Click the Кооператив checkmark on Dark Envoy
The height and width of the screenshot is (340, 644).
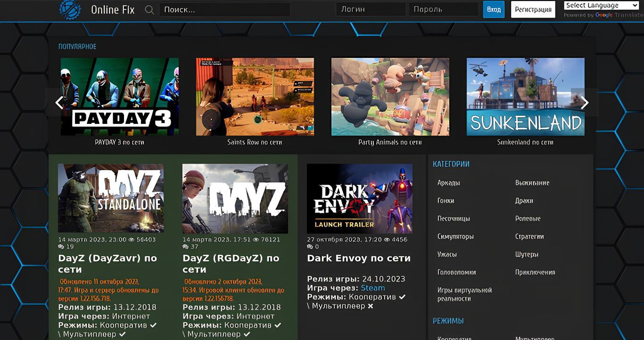[402, 297]
